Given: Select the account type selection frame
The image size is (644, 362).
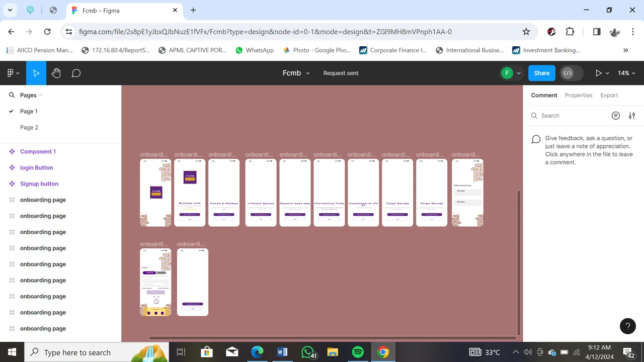Looking at the screenshot, I should [467, 193].
